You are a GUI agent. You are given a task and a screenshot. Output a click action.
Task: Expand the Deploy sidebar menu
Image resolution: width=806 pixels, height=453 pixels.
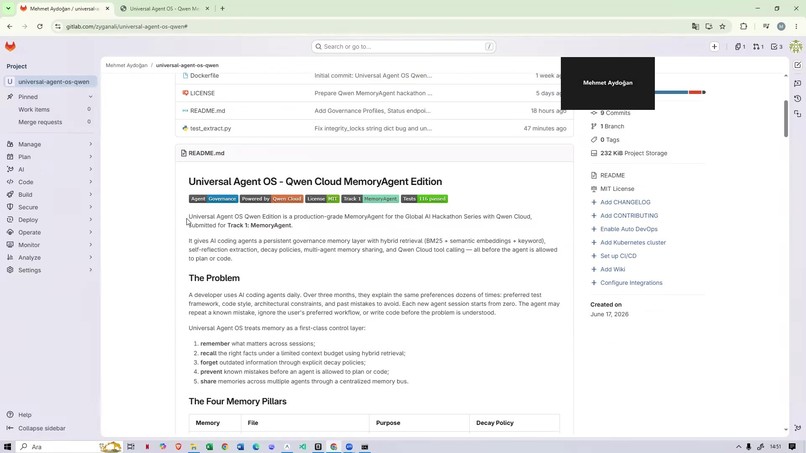pyautogui.click(x=49, y=220)
